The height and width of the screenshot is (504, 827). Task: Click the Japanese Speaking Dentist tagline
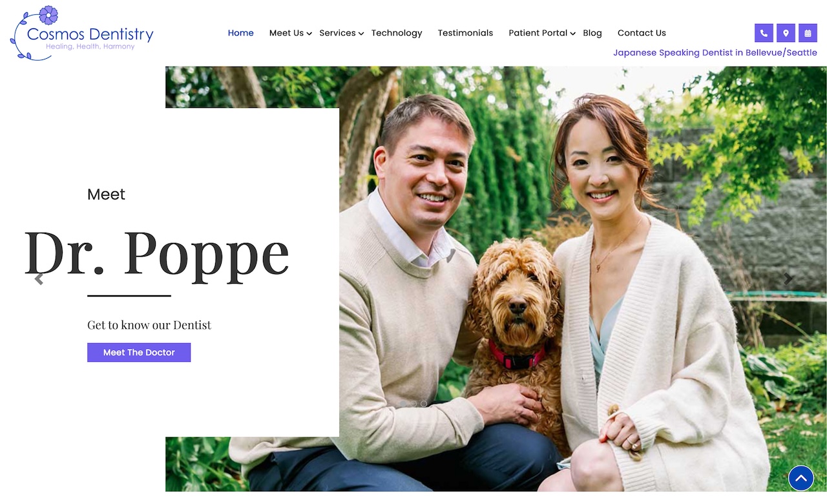pyautogui.click(x=715, y=53)
